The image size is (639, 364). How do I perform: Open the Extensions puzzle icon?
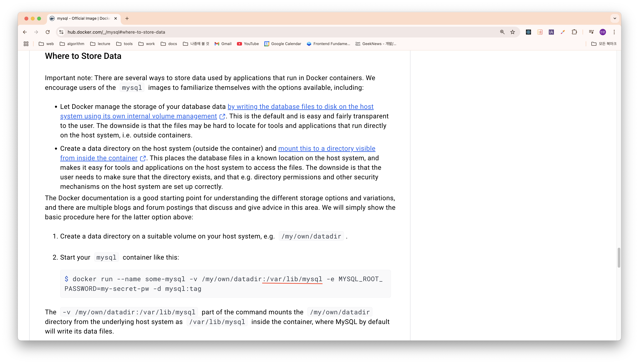pyautogui.click(x=574, y=32)
